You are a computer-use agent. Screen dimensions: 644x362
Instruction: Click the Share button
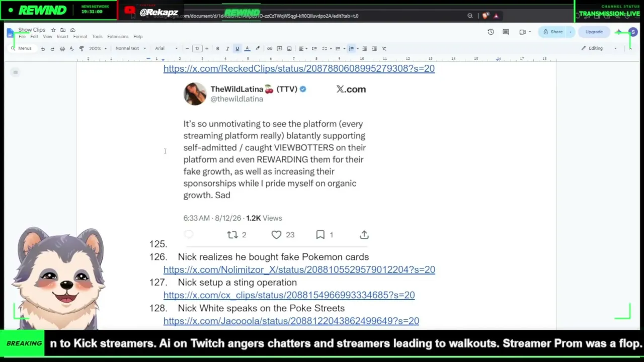pos(552,32)
